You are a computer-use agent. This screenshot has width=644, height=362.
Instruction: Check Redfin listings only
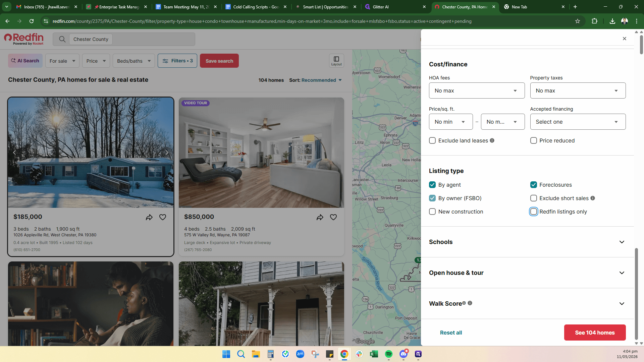click(x=534, y=212)
